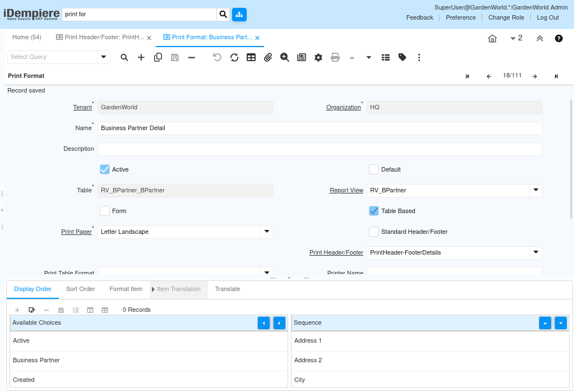This screenshot has height=392, width=574.
Task: Go to previous record arrow
Action: pos(489,76)
